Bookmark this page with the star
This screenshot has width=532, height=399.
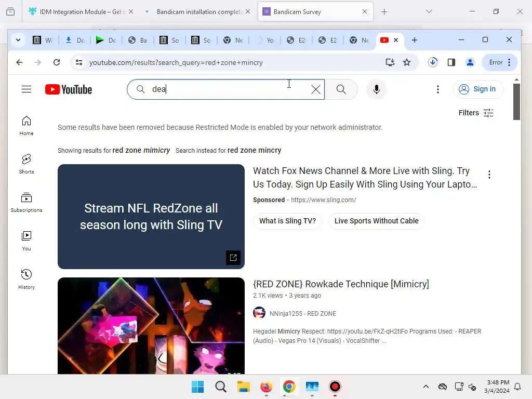406,62
